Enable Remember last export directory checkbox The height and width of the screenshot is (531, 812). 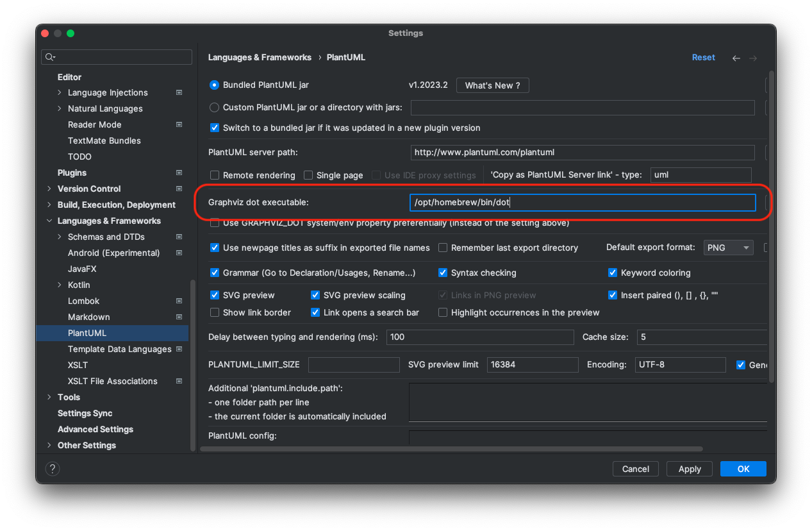click(x=443, y=248)
